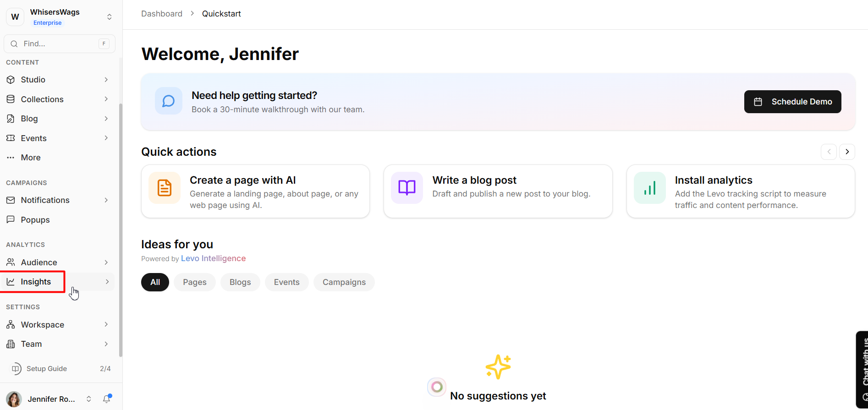Click the orange Create page document icon
This screenshot has height=410, width=868.
point(165,188)
